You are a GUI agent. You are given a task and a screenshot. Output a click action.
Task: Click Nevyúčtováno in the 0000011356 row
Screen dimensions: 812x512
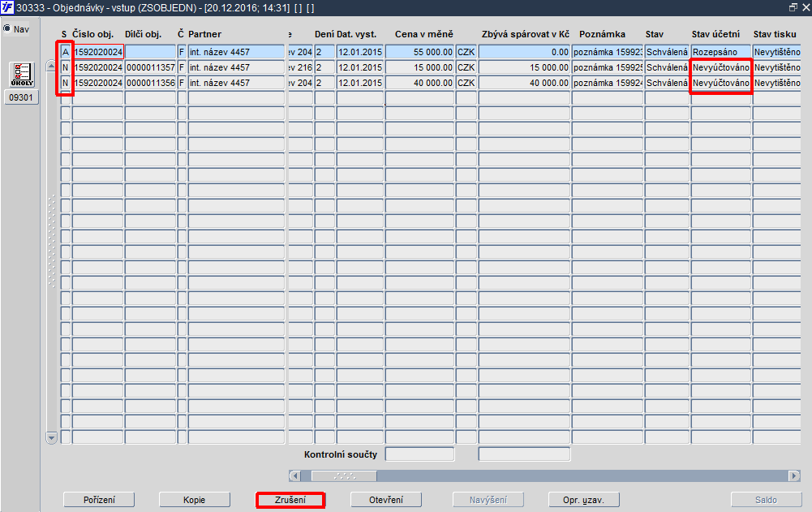(x=721, y=83)
